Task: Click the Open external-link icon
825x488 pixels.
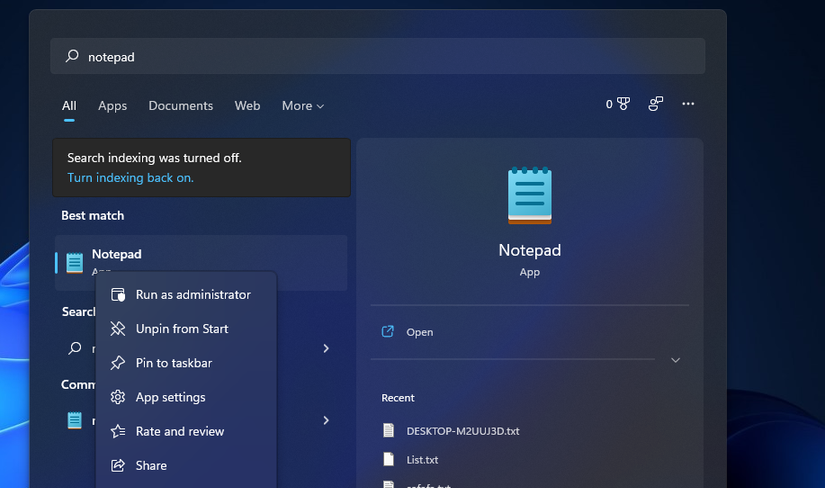Action: click(x=388, y=332)
